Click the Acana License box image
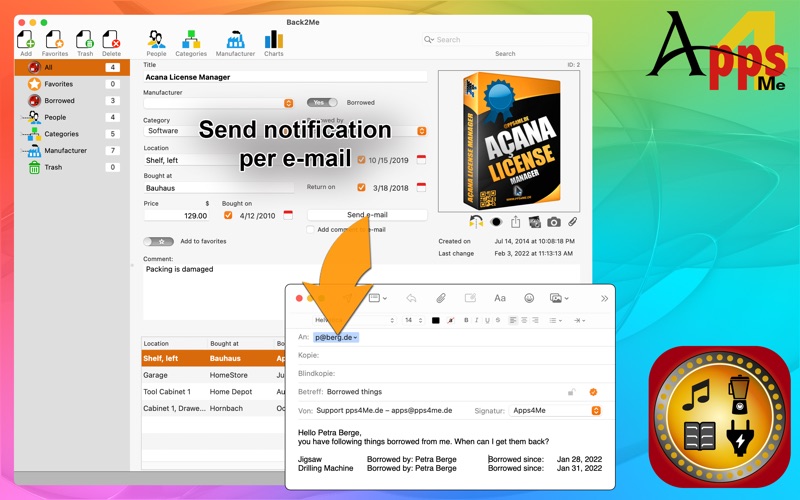This screenshot has width=800, height=500. [509, 141]
